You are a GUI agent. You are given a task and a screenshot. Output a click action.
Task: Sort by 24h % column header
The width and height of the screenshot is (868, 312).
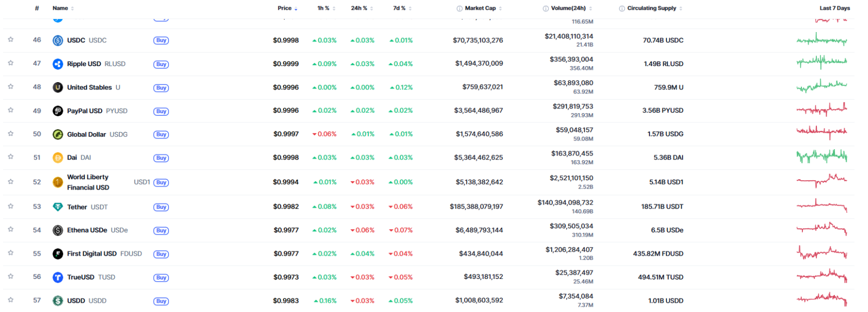pyautogui.click(x=359, y=8)
